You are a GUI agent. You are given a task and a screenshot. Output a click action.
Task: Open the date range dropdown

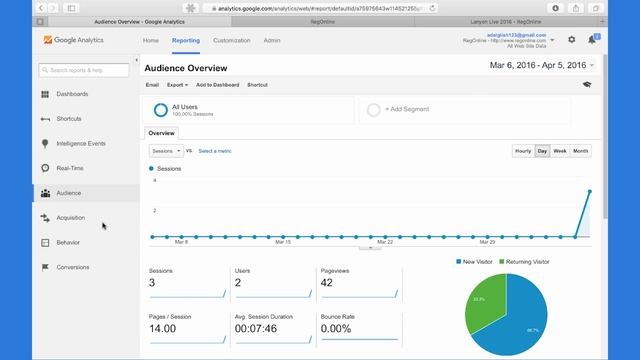(542, 65)
